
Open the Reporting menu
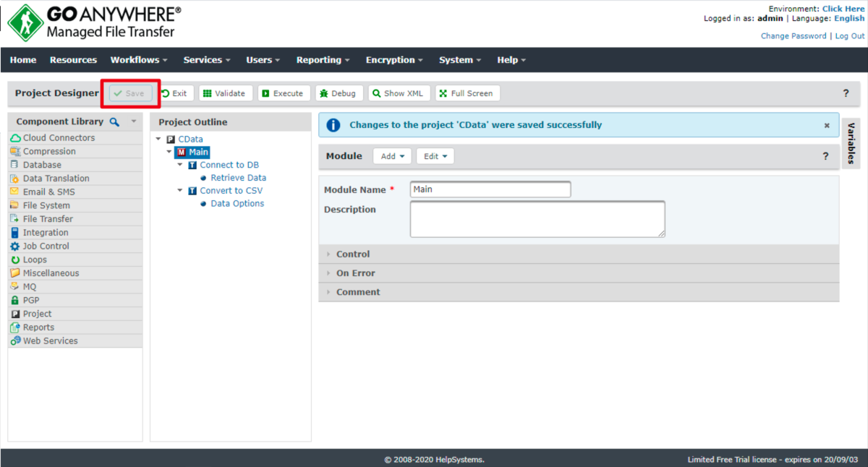(323, 60)
